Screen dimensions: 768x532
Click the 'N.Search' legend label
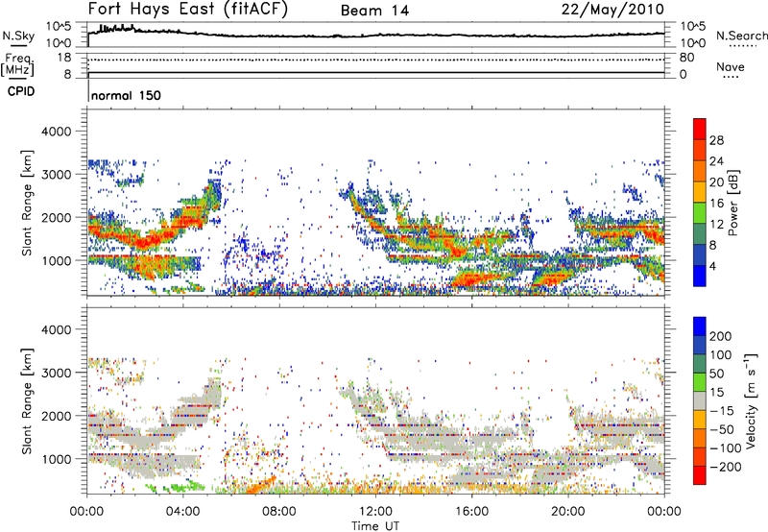pos(741,36)
